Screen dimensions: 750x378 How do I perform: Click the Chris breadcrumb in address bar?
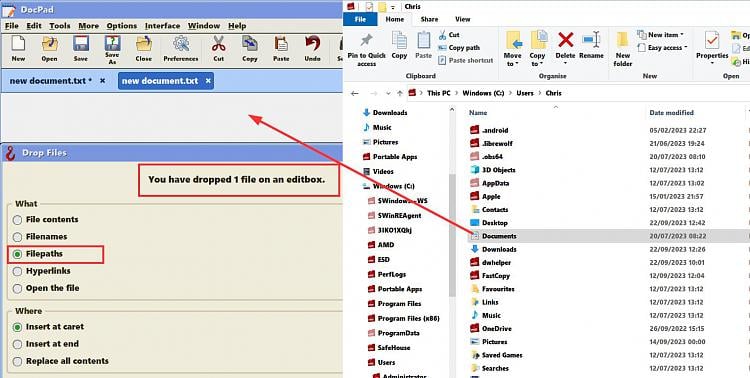(x=553, y=93)
